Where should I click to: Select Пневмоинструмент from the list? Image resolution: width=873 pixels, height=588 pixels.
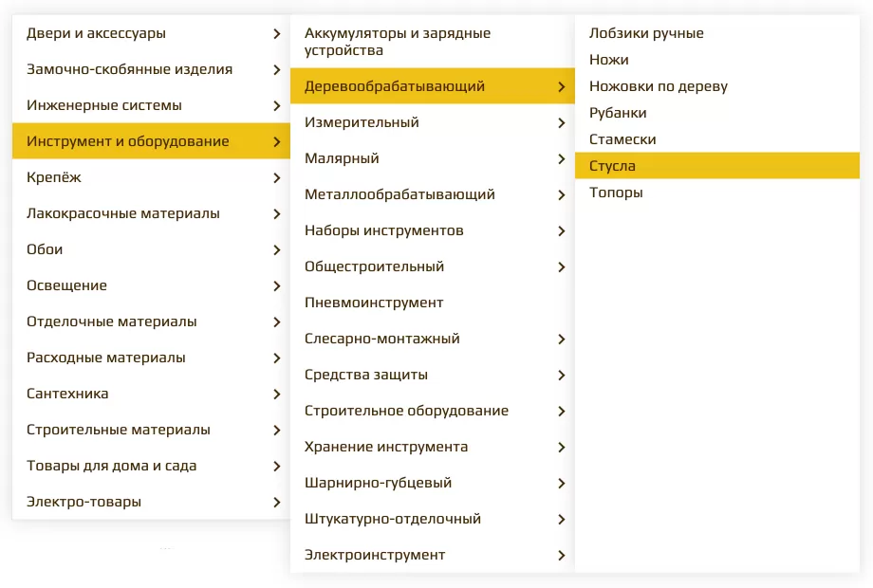(374, 303)
